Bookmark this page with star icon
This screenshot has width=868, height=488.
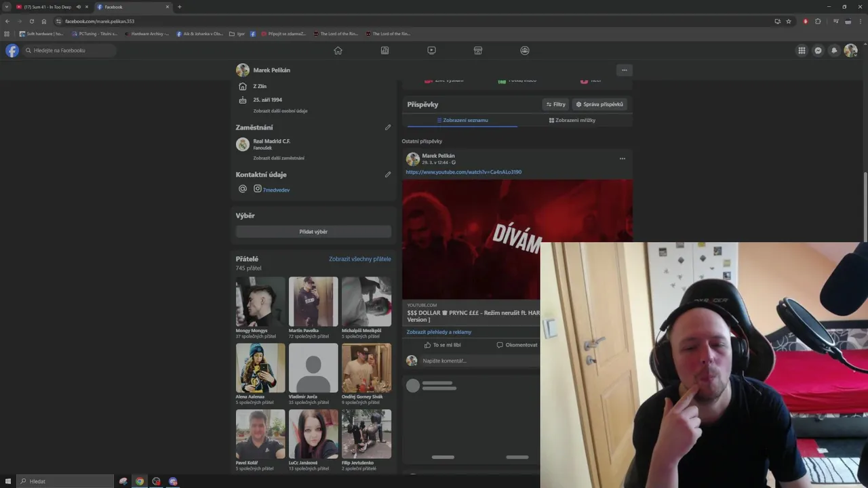789,21
